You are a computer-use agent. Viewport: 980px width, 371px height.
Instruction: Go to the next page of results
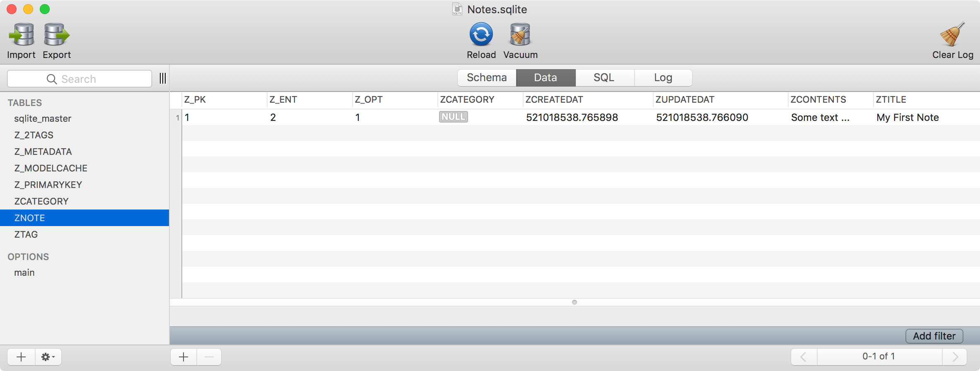click(955, 357)
